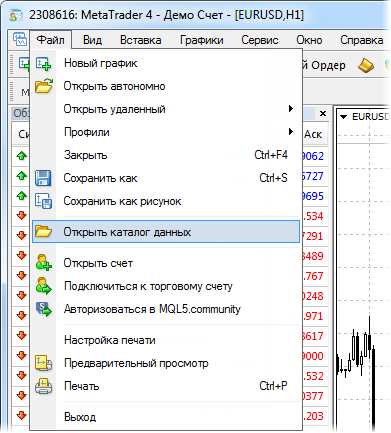Click ask value 9062
This screenshot has height=433, width=391.
click(313, 156)
